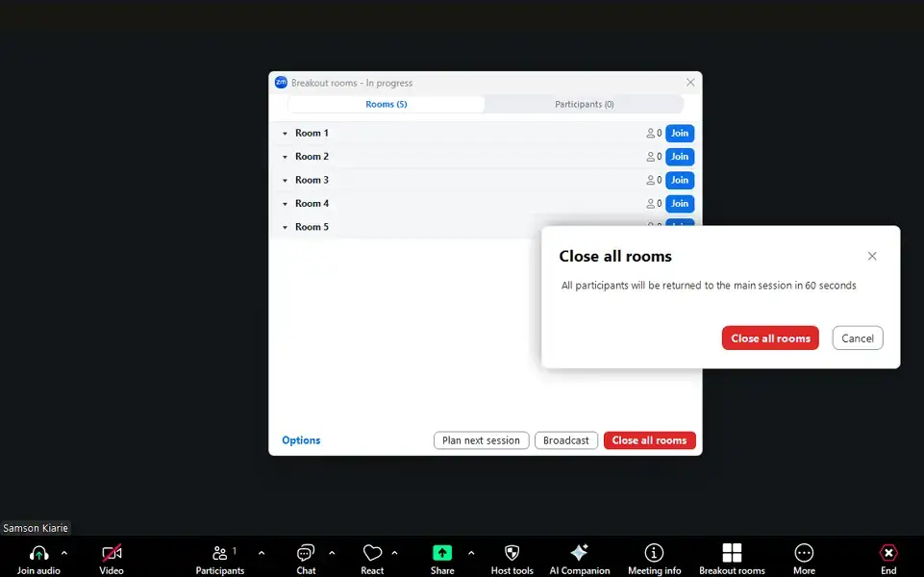Join Room 2 with its Join button

(x=680, y=157)
